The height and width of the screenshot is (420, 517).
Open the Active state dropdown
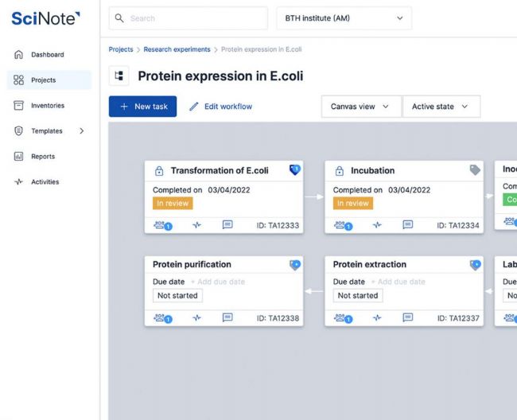(441, 107)
